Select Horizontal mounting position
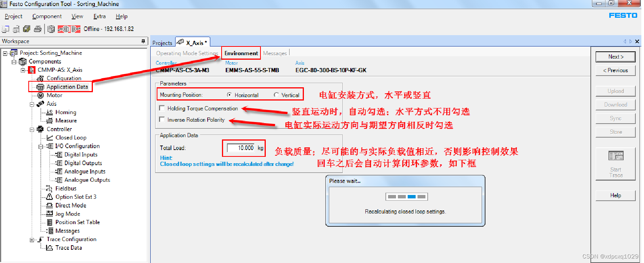644x263 pixels. pyautogui.click(x=229, y=95)
